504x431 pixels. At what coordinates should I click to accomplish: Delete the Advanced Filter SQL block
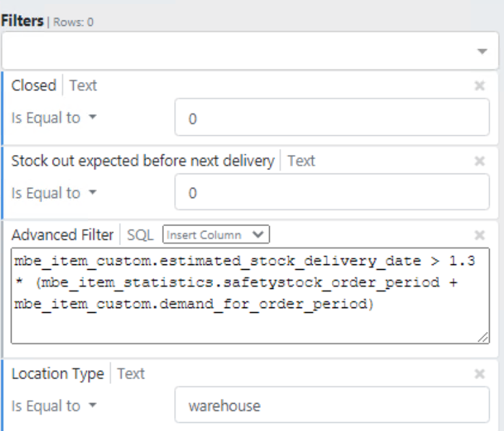click(479, 236)
